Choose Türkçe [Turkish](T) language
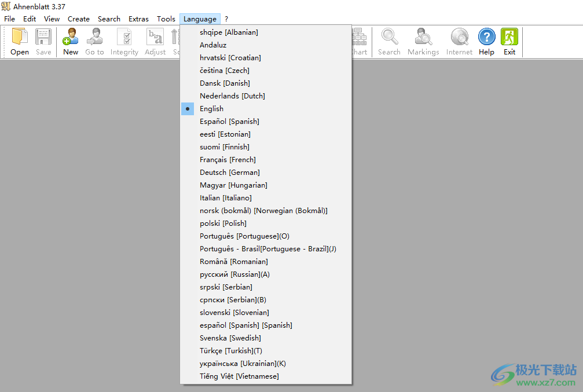This screenshot has height=392, width=583. [x=266, y=351]
